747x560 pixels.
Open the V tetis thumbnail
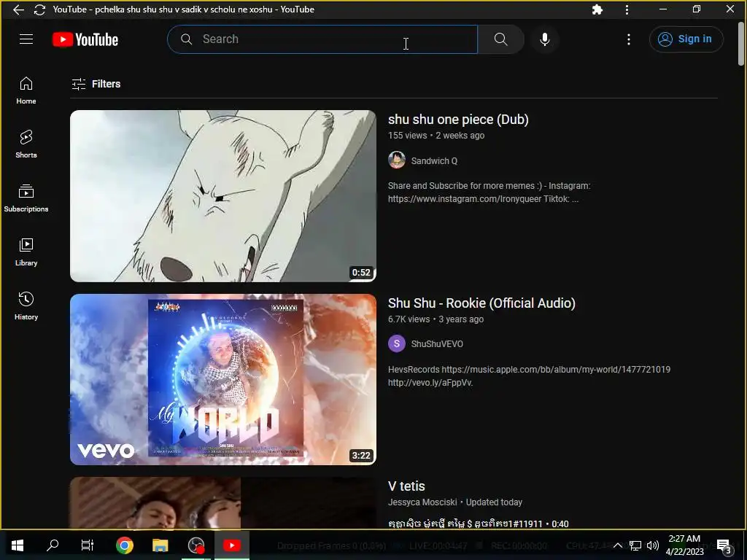pyautogui.click(x=223, y=503)
